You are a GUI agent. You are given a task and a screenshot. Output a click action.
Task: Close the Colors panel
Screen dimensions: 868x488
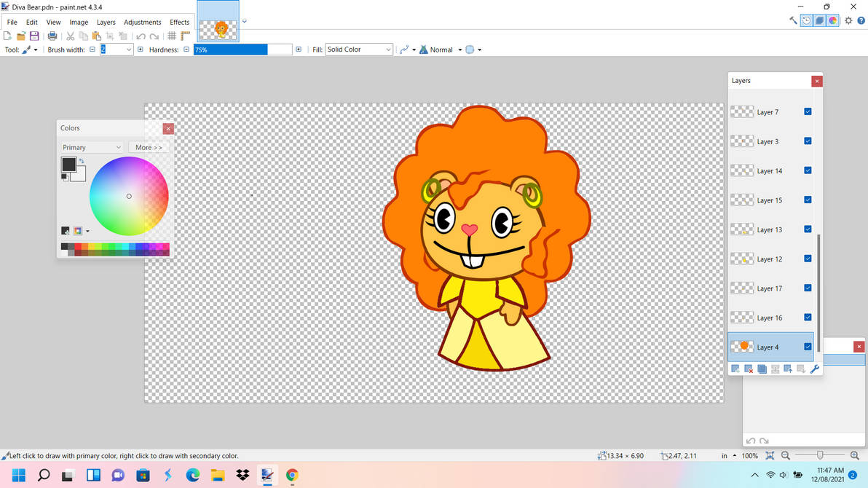168,128
